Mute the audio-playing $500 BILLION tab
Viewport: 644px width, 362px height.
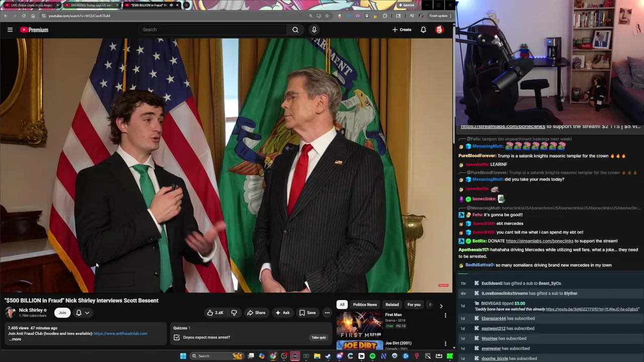pyautogui.click(x=171, y=5)
